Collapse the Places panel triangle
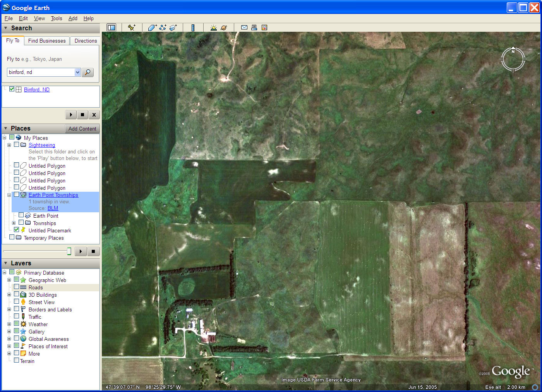The image size is (542, 392). (x=6, y=128)
